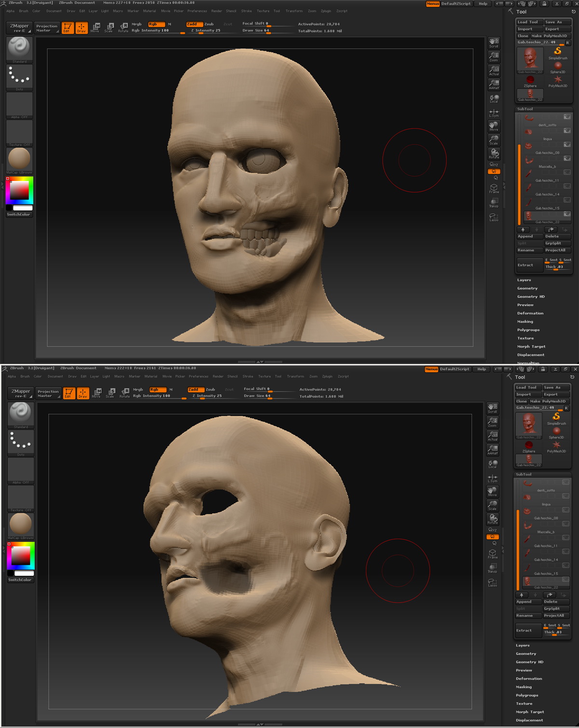
Task: Click the Scroll canvas icon in the upper window
Action: (494, 43)
